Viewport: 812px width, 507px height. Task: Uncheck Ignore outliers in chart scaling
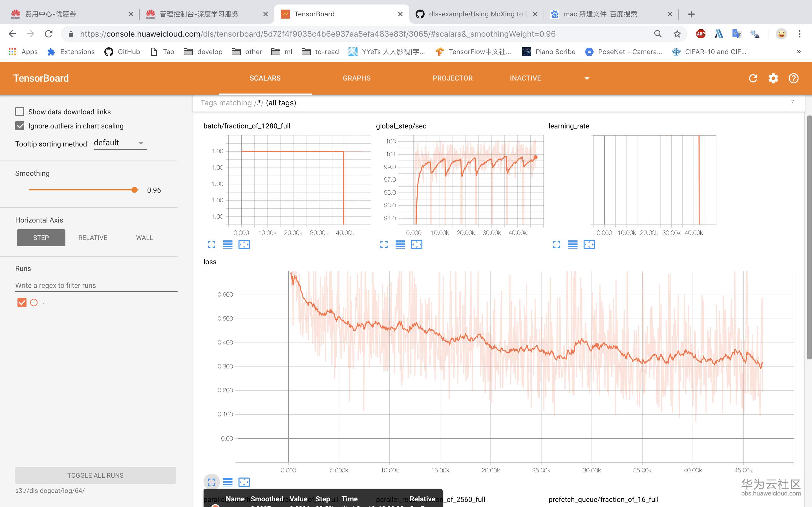click(x=20, y=126)
